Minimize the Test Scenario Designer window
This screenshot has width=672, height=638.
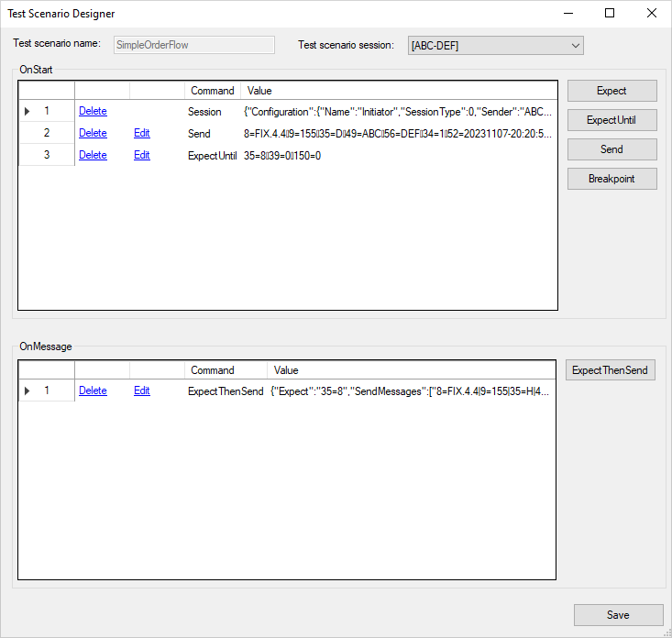click(568, 13)
